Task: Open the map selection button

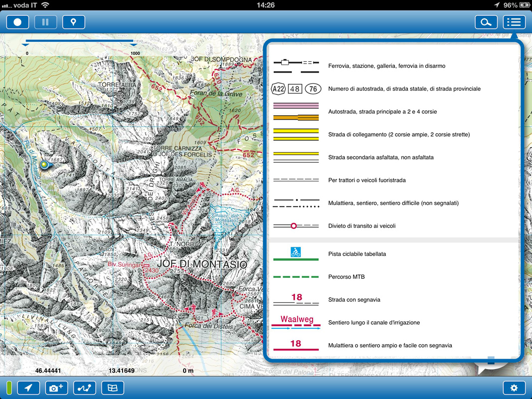Action: [x=113, y=388]
